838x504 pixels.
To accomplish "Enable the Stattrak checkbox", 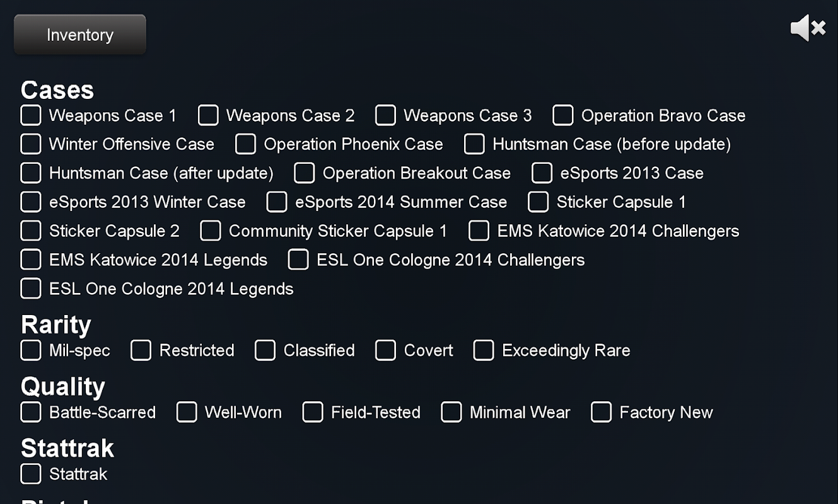I will click(x=31, y=474).
